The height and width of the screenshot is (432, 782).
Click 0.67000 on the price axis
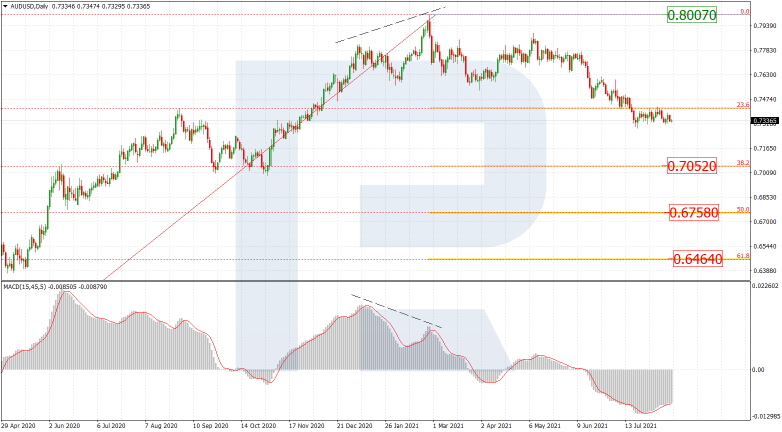tap(765, 221)
